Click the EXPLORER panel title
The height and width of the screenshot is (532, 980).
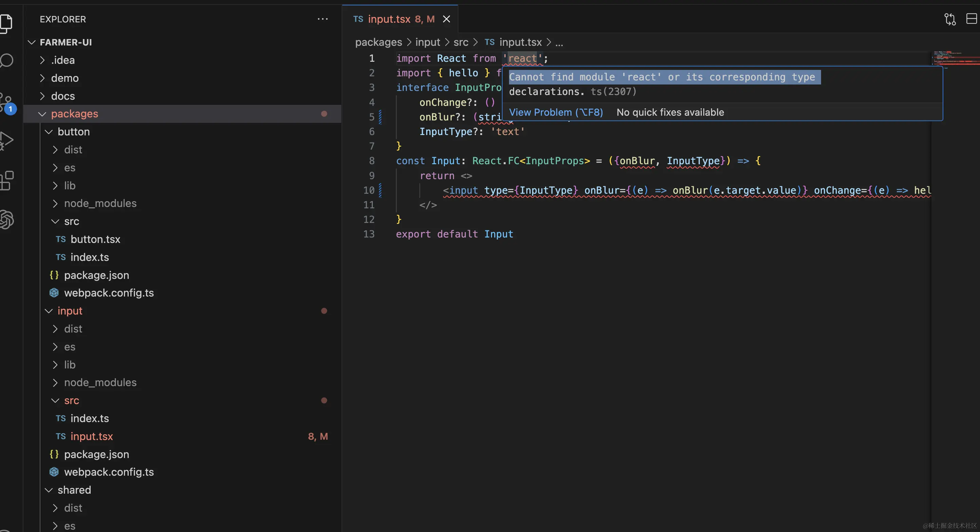(x=63, y=19)
